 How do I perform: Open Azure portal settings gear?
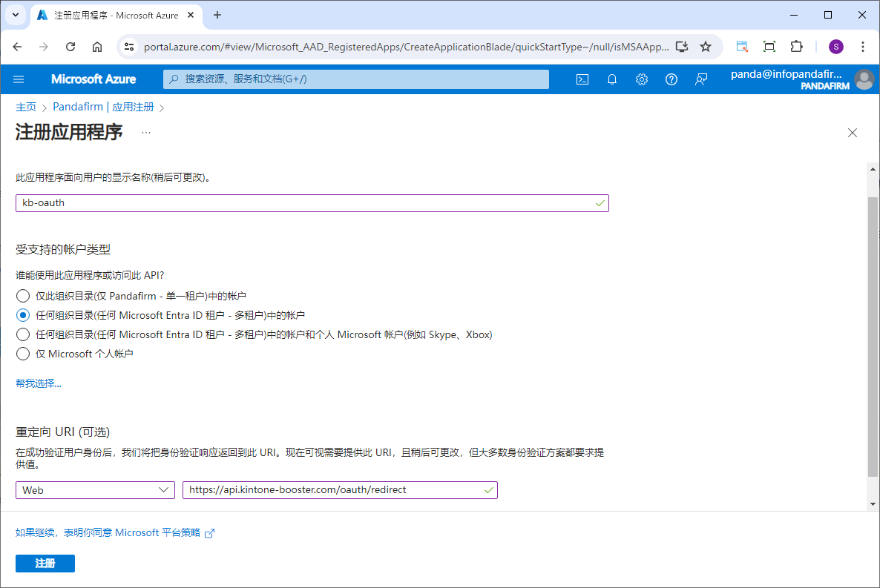coord(642,79)
